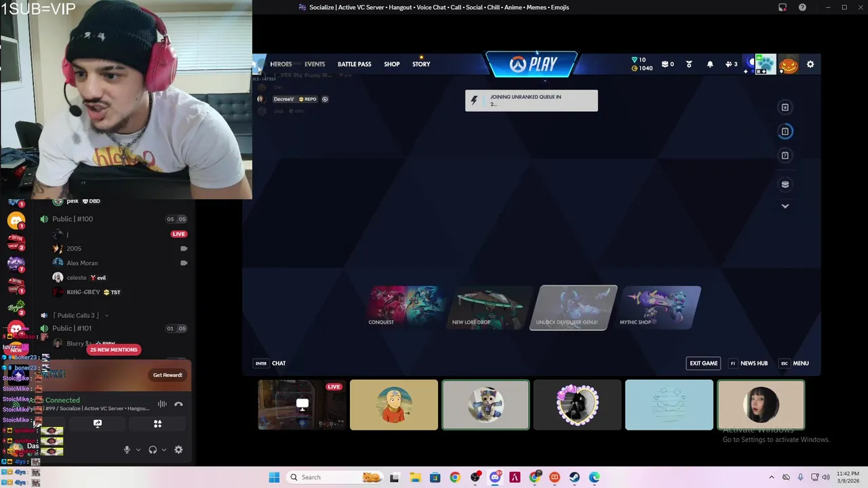Screen dimensions: 868x488
Task: Select the cat avatar participant tile
Action: (x=486, y=405)
